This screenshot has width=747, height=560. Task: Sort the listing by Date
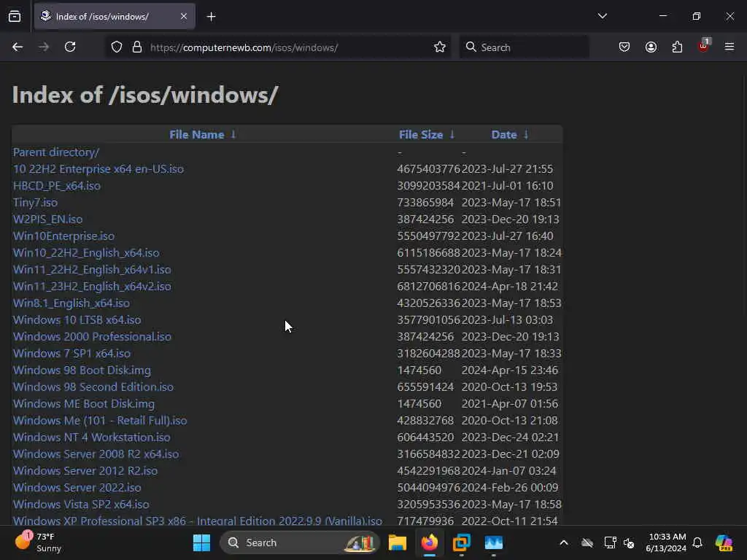tap(504, 135)
